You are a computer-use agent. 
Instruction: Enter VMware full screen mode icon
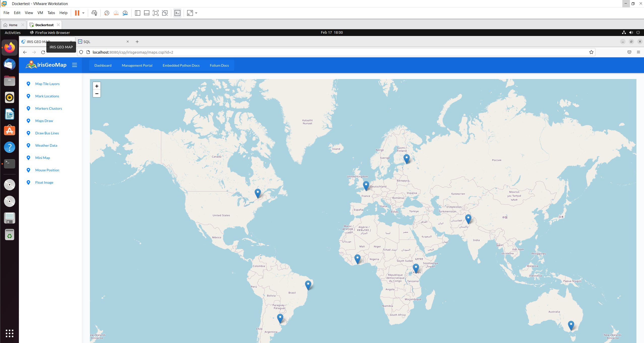pyautogui.click(x=156, y=13)
